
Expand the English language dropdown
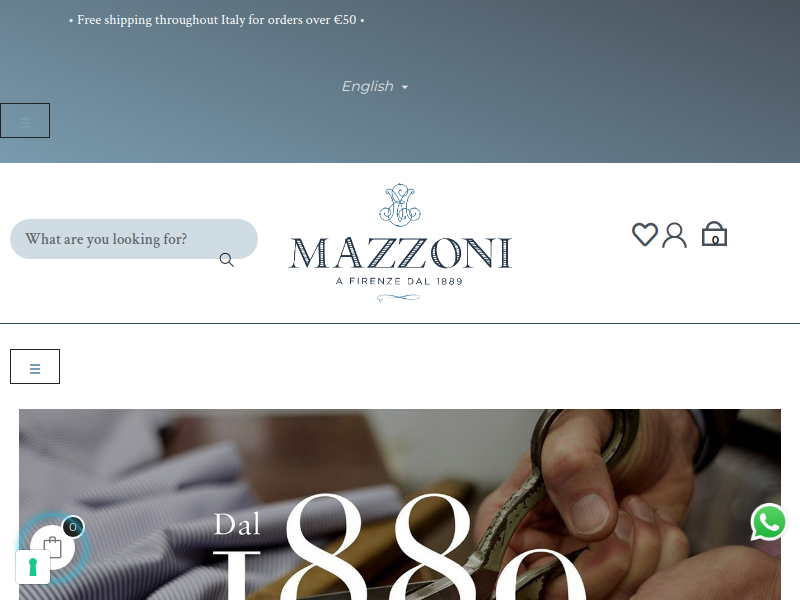[375, 86]
